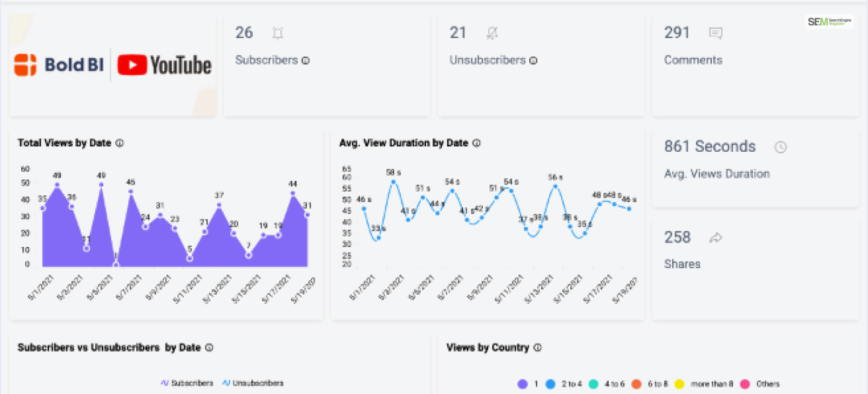Click the 5/1/2021 label on views chart

[42, 288]
